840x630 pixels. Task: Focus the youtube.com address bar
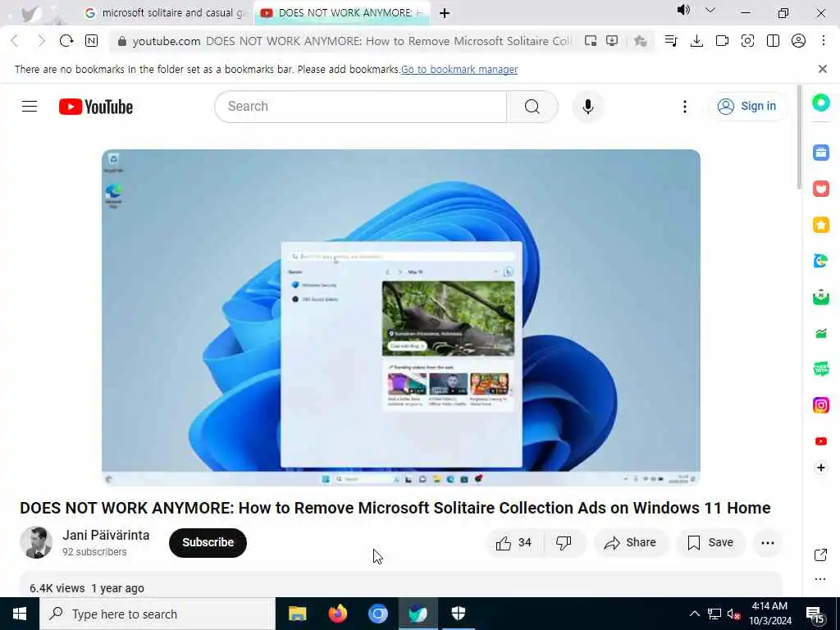[351, 41]
